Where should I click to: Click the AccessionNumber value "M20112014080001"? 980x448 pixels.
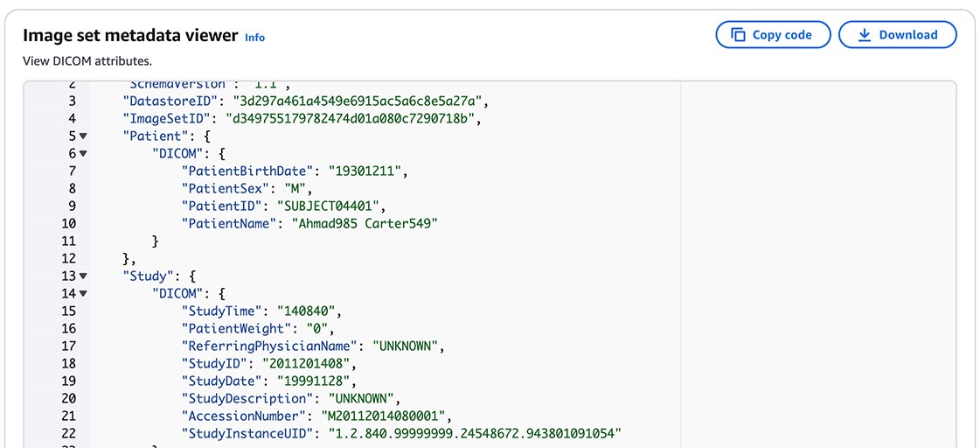[387, 416]
